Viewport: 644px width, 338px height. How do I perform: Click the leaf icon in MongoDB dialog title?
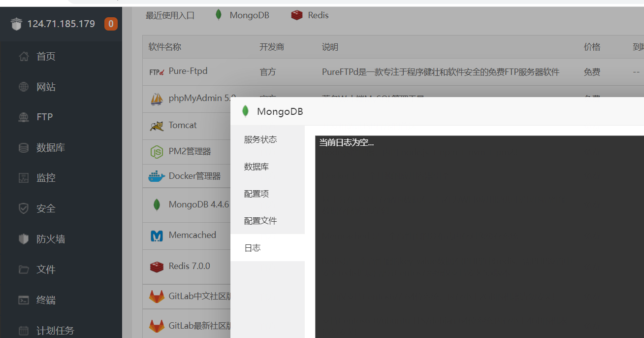(245, 111)
